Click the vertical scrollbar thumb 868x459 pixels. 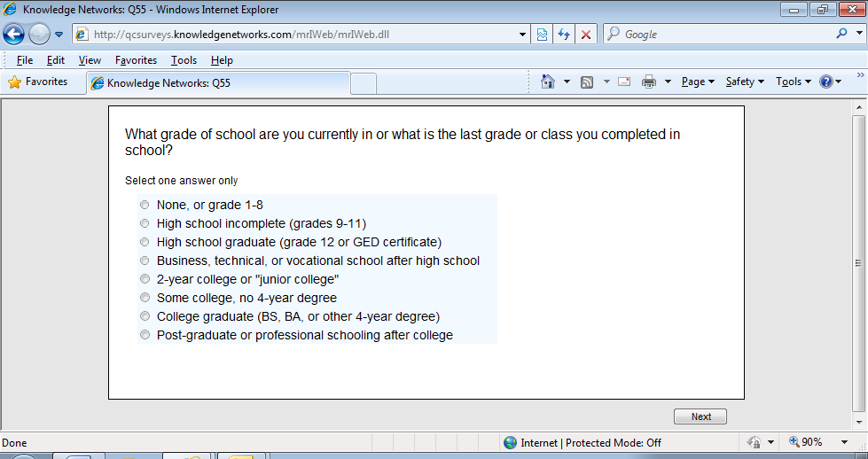point(859,263)
